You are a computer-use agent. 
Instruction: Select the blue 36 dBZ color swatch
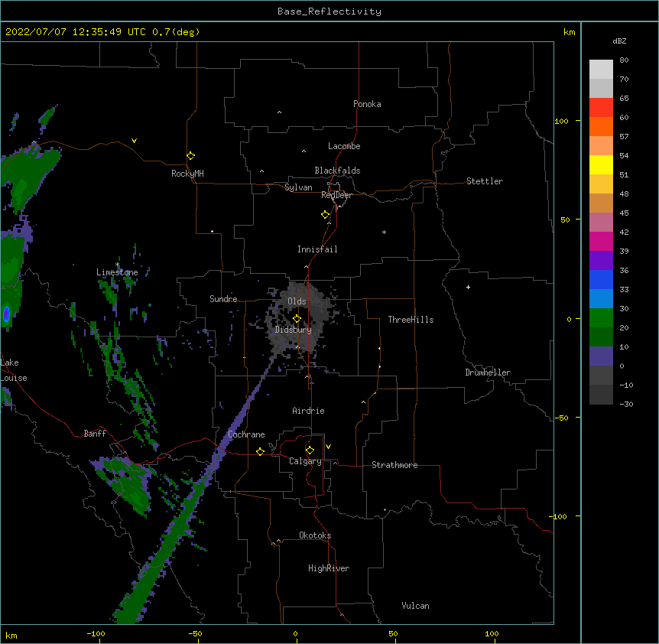tap(601, 279)
